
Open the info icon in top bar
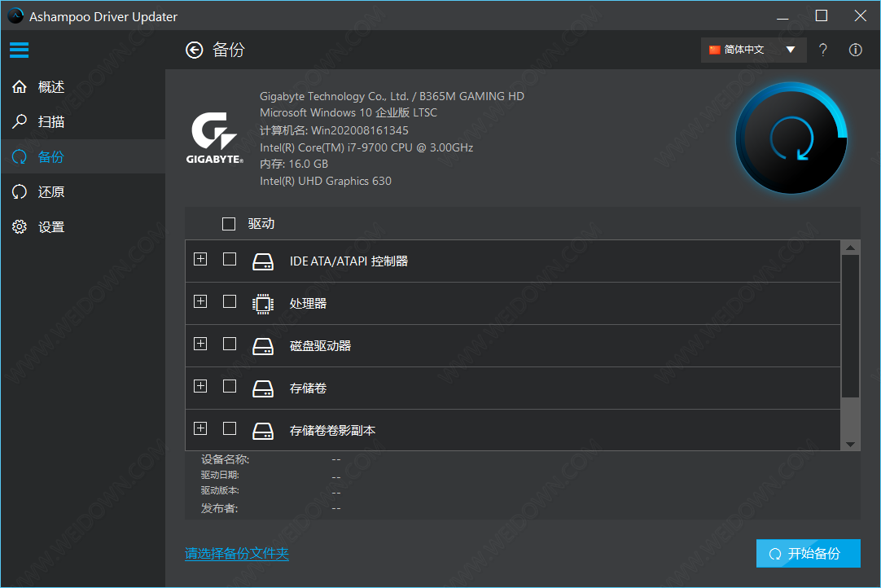tap(855, 50)
